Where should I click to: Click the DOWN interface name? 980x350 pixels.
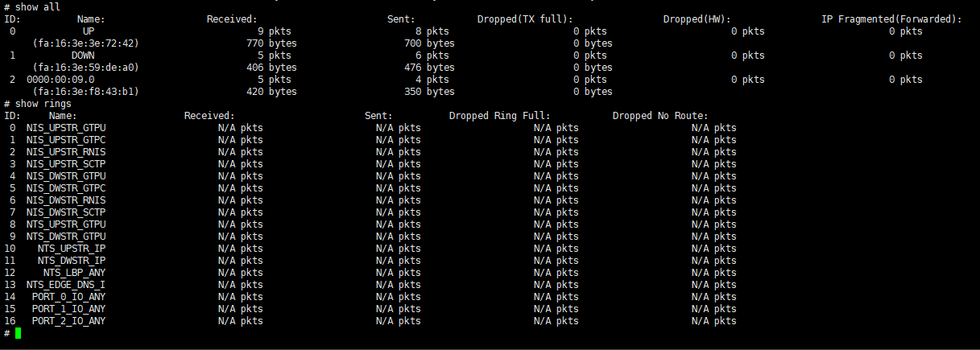tap(83, 56)
